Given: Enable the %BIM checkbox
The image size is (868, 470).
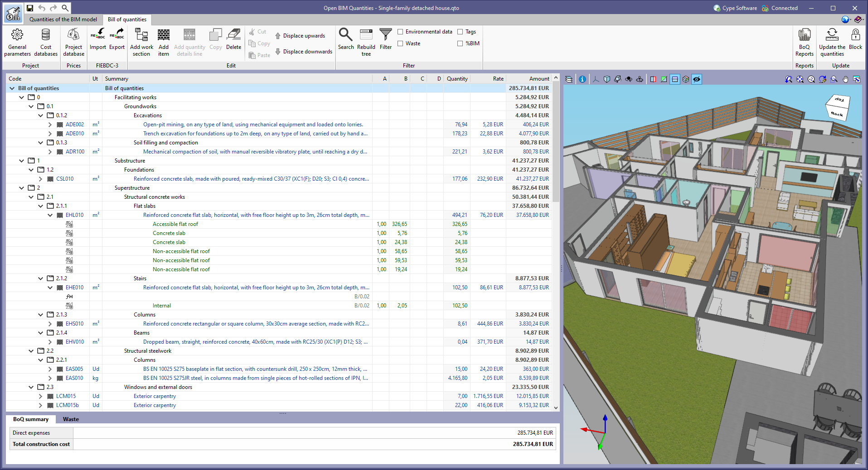Looking at the screenshot, I should [x=460, y=43].
